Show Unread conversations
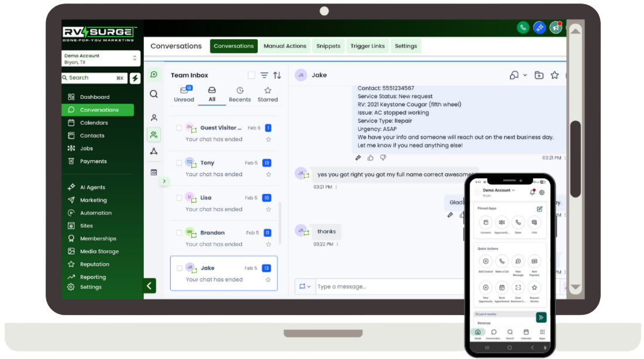The height and width of the screenshot is (359, 644). 184,95
